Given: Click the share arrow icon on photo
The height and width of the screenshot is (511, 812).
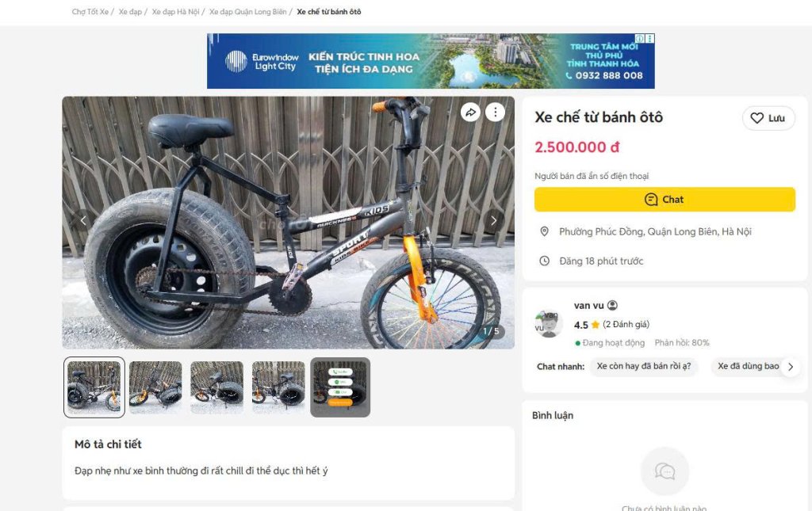Looking at the screenshot, I should click(x=470, y=112).
